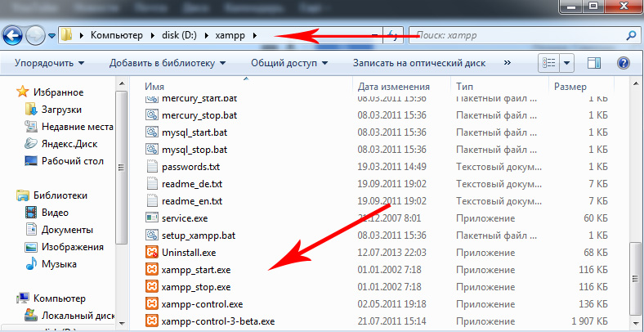Click the xampp_start.exe file icon
644x332 pixels.
[x=151, y=270]
